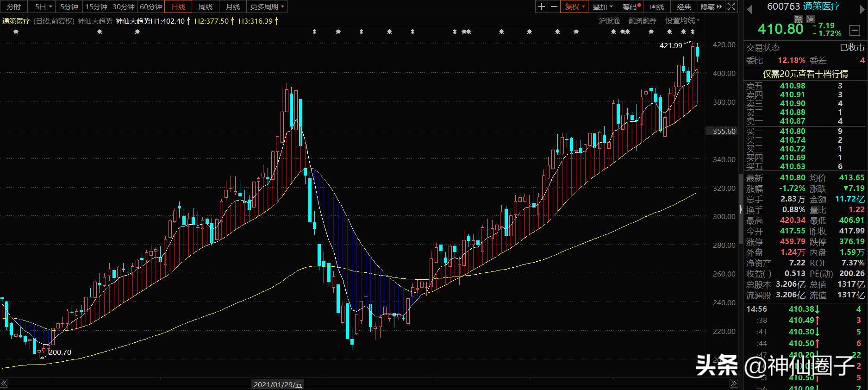Image resolution: width=868 pixels, height=390 pixels.
Task: Switch to the 经典 classic layout
Action: tap(684, 6)
